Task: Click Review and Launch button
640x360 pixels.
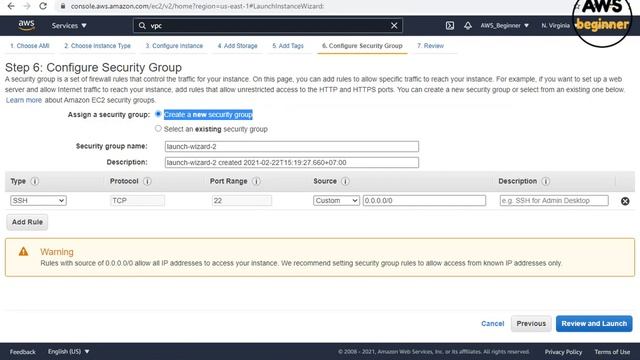Action: [594, 324]
